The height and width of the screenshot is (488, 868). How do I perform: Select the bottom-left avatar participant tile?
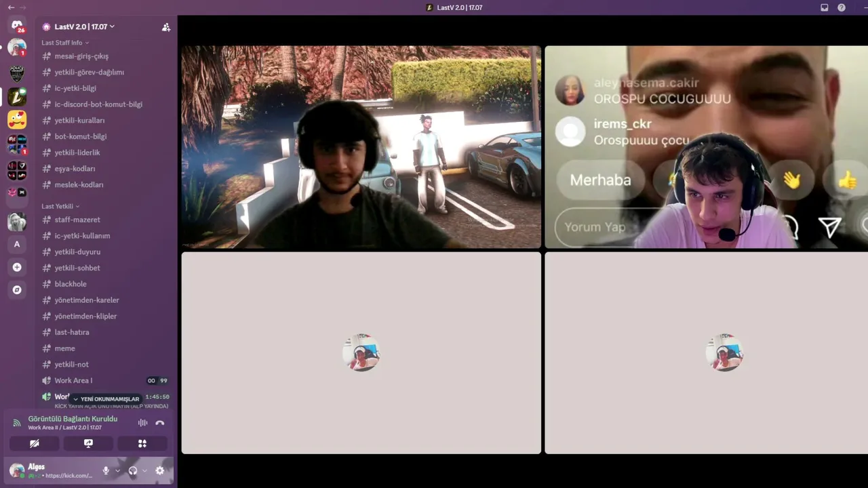pos(361,352)
